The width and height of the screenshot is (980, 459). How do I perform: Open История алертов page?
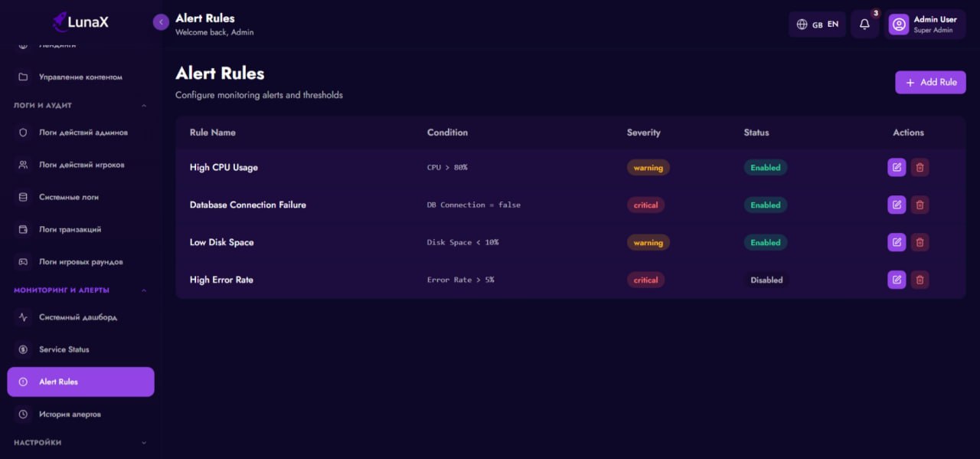[80, 414]
